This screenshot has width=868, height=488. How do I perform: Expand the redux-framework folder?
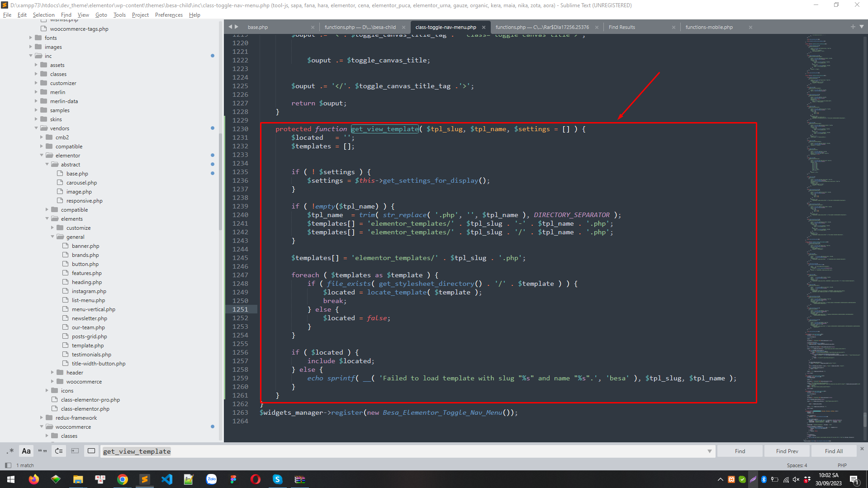tap(42, 418)
